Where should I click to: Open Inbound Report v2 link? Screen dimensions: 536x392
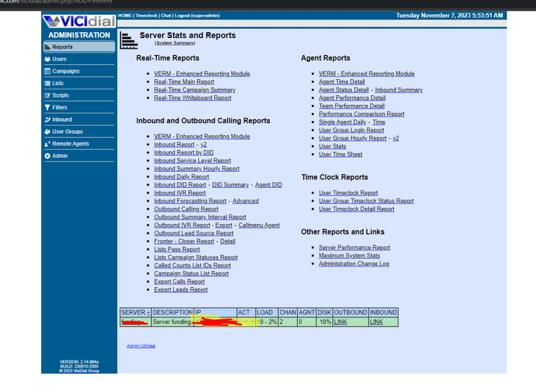pos(204,145)
